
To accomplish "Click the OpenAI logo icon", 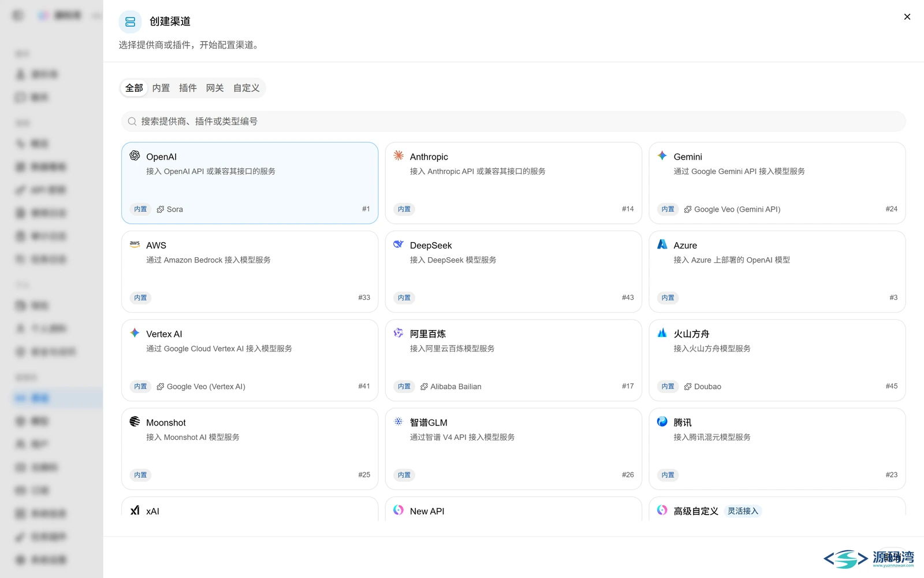I will (x=135, y=155).
